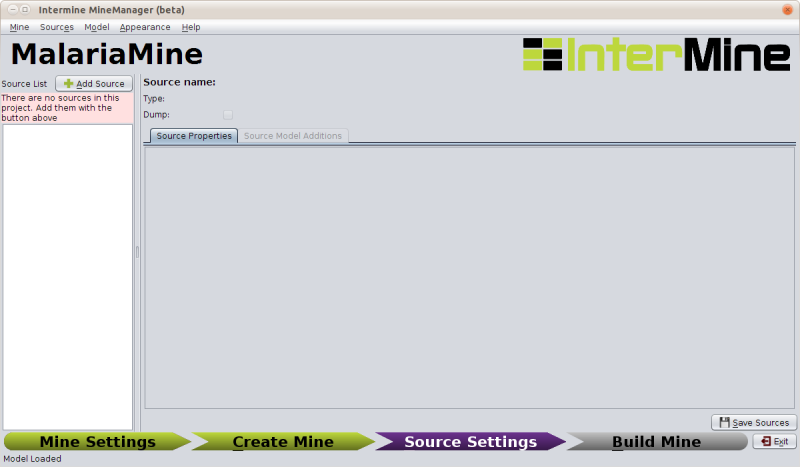
Task: Maximize the MineManager window
Action: pos(24,10)
